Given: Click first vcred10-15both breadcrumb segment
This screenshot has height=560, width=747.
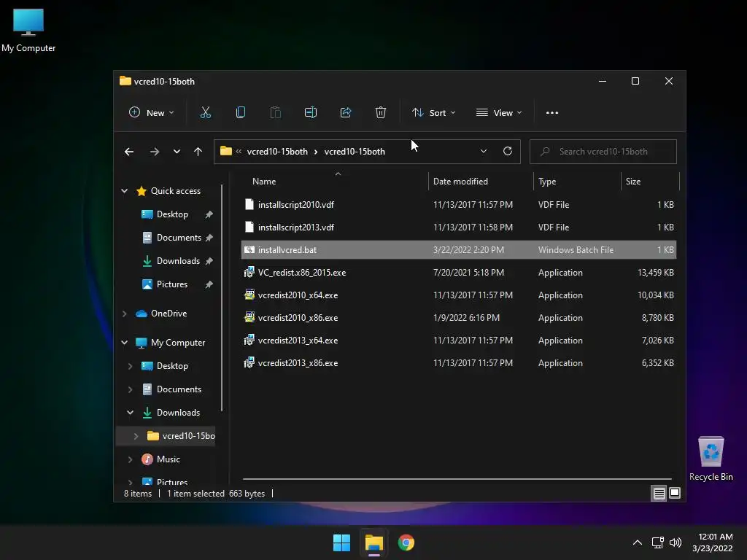Looking at the screenshot, I should (277, 152).
